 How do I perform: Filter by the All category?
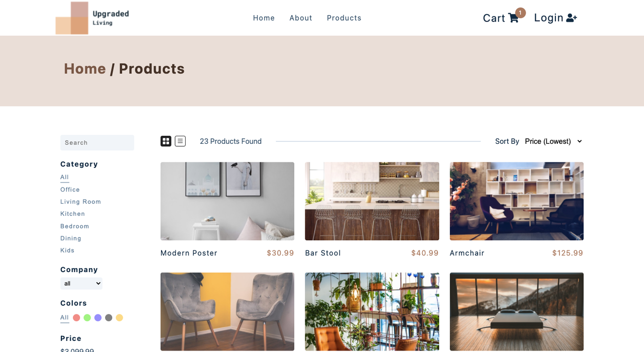64,177
